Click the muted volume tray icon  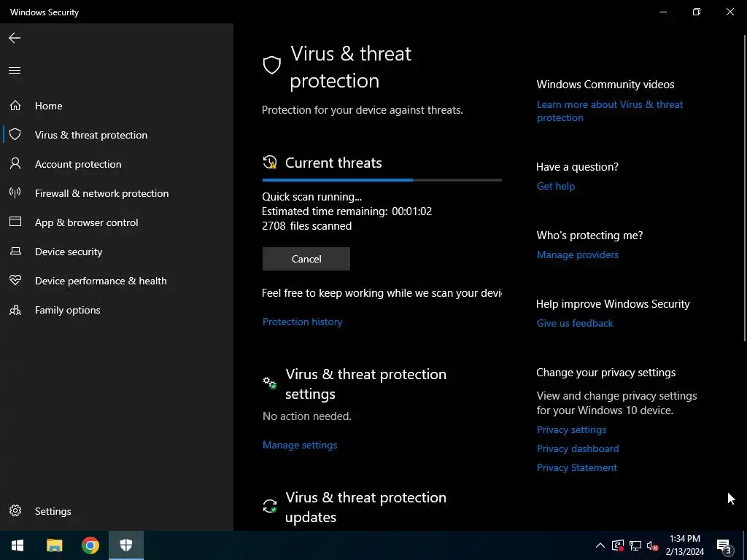click(x=652, y=545)
